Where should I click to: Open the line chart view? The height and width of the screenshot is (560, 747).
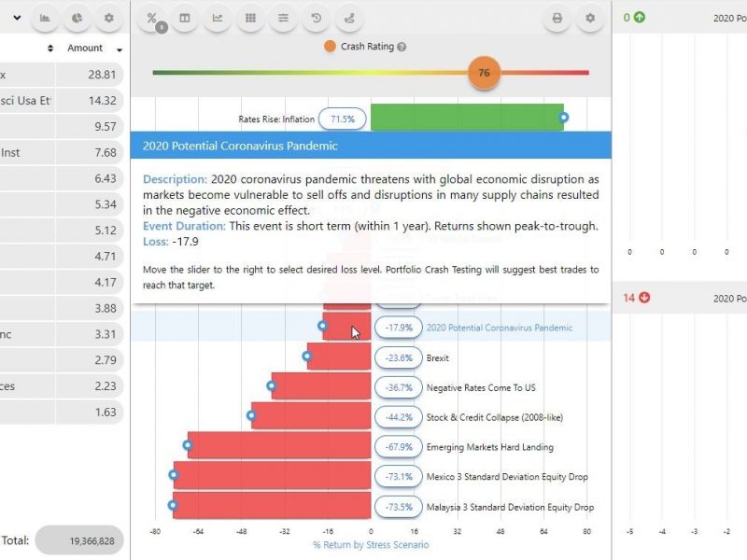pyautogui.click(x=218, y=17)
